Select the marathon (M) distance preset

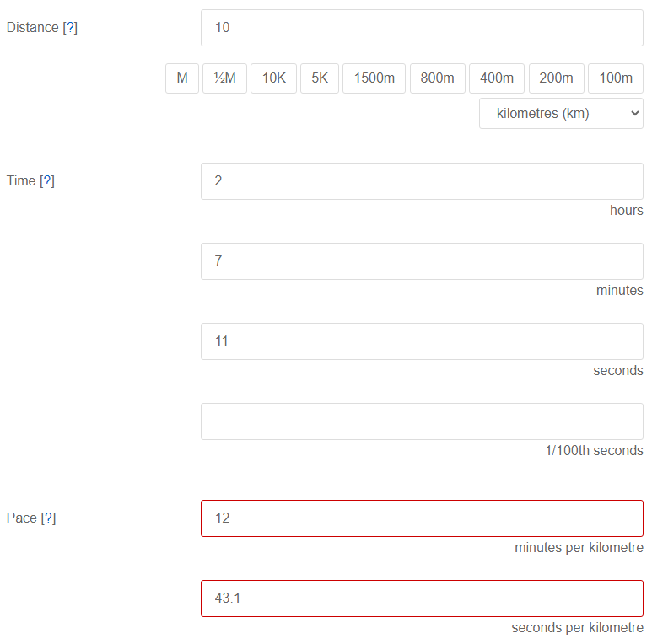pos(182,78)
